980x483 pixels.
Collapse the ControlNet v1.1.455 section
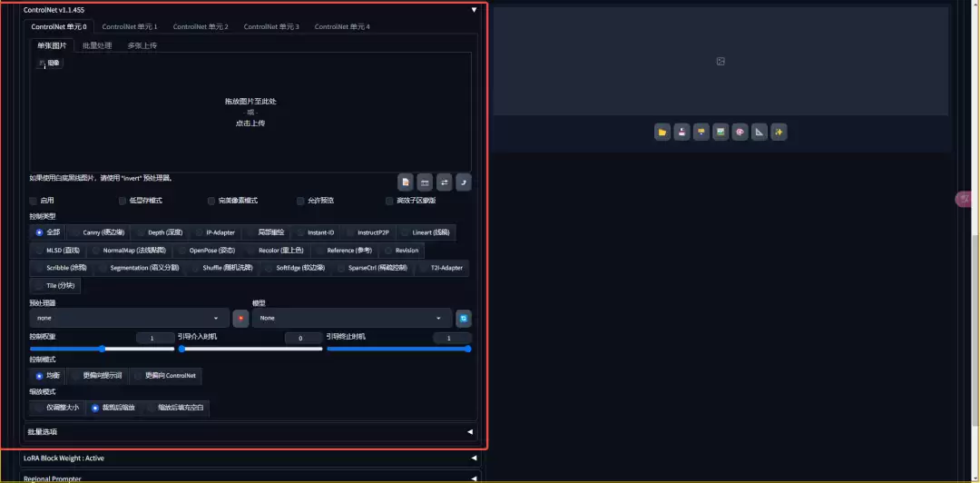249,10
